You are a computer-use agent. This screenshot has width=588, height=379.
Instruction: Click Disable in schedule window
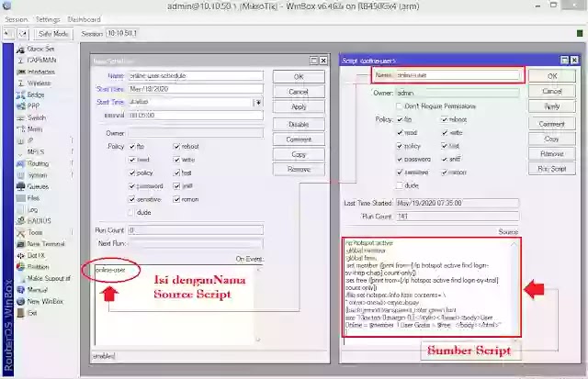299,124
